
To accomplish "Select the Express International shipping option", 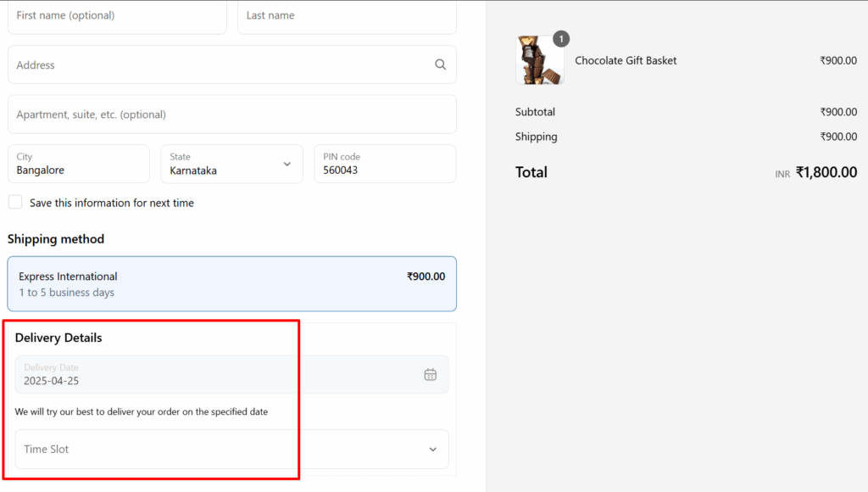I will pyautogui.click(x=231, y=284).
